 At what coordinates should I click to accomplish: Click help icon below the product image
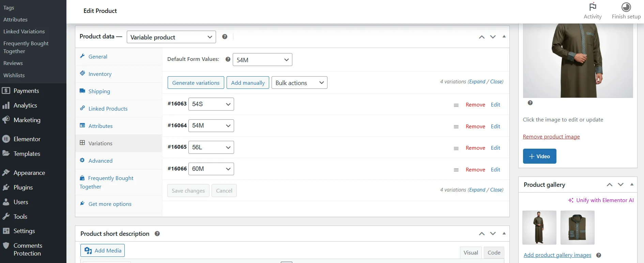coord(530,103)
